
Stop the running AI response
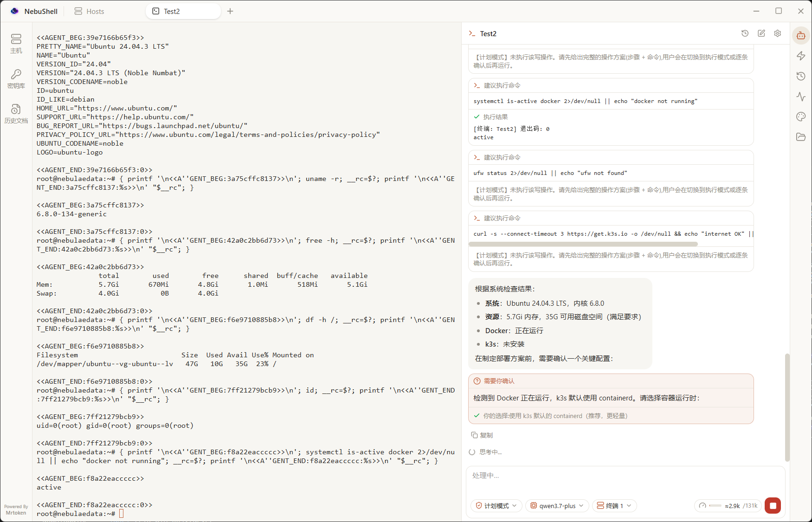point(773,506)
